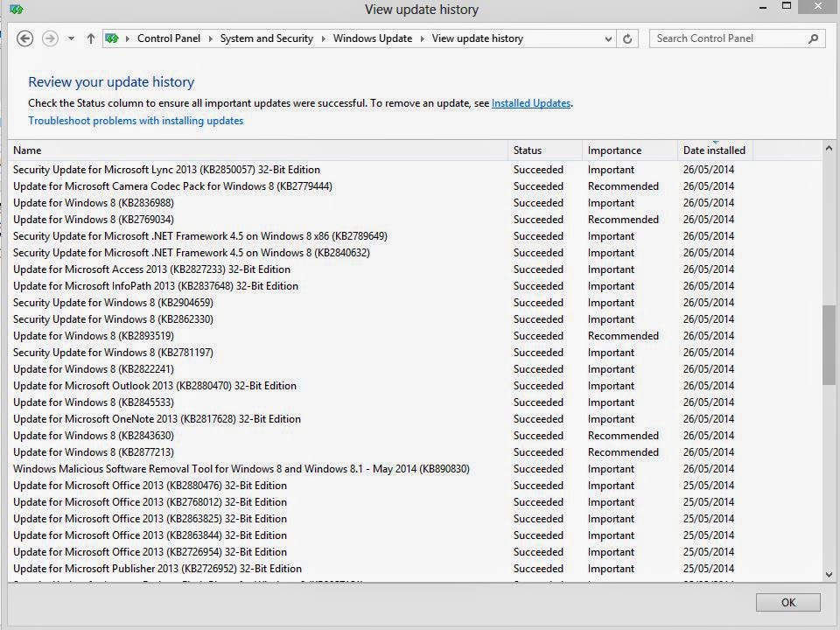Refresh the update history view
Screen dimensions: 840x630
tap(627, 38)
